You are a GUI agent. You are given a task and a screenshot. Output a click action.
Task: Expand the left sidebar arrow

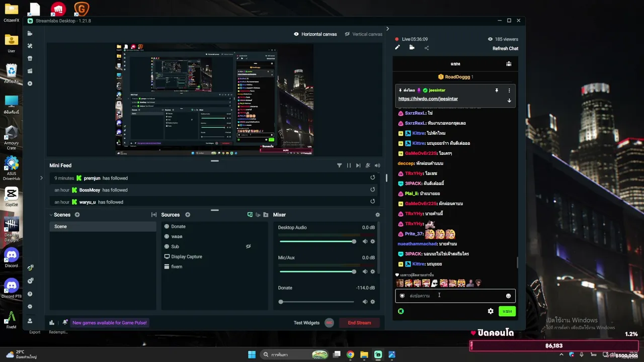coord(41,178)
